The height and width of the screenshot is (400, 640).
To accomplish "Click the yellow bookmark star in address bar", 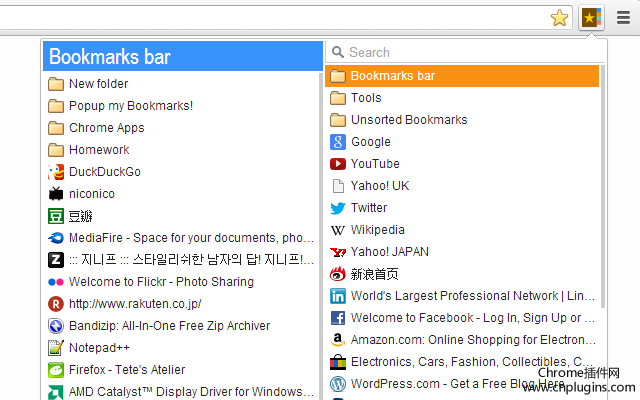I will tap(559, 18).
